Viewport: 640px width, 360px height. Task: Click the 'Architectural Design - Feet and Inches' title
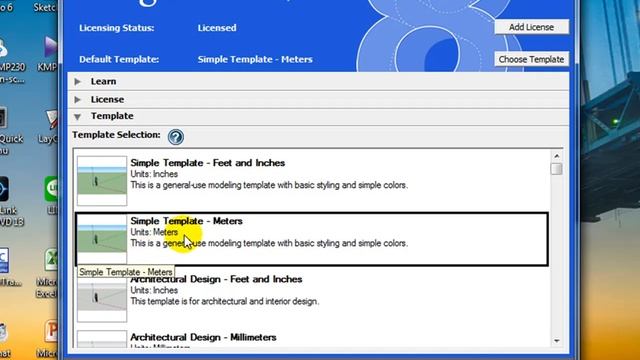pos(216,279)
